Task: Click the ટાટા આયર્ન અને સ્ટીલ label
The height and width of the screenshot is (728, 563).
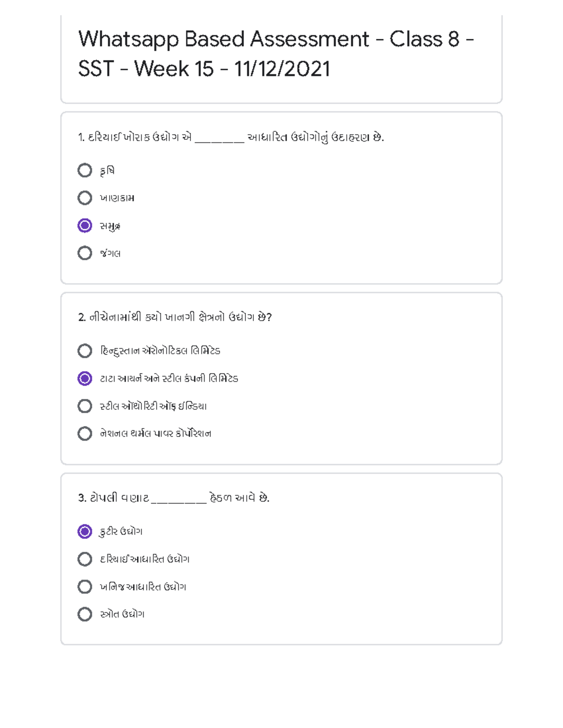Action: (169, 379)
